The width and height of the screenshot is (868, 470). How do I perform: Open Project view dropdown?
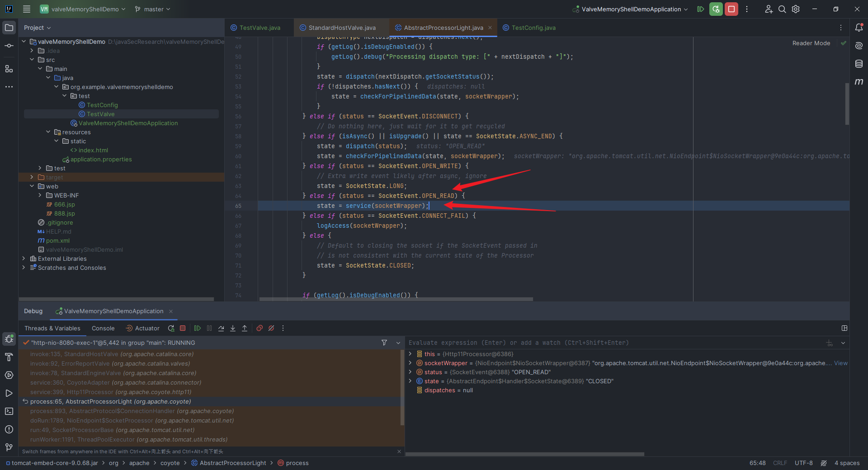point(37,28)
